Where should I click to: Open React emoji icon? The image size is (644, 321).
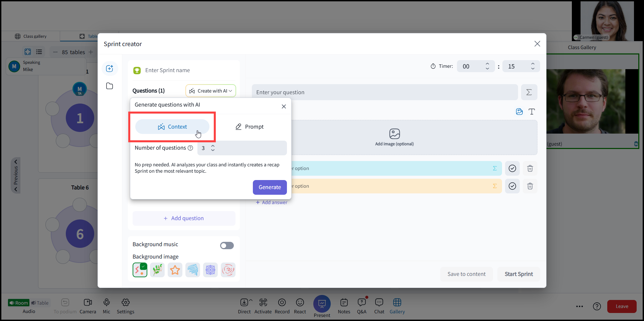[300, 306]
